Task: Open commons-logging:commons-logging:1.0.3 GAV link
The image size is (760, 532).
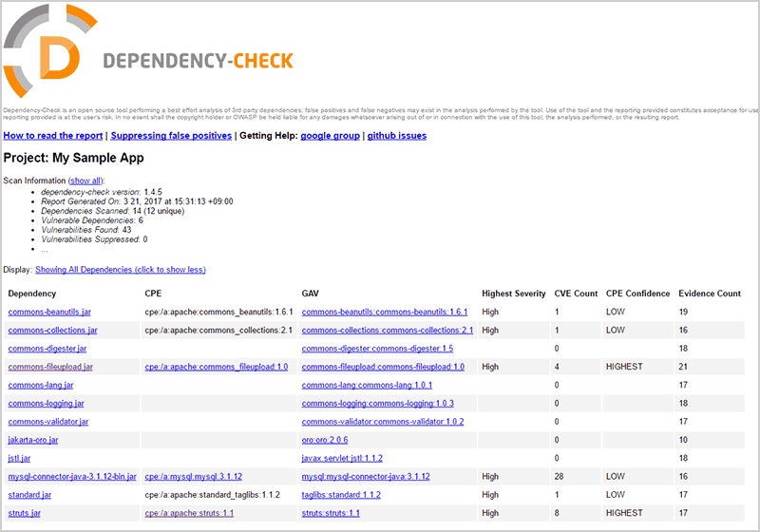Action: (378, 404)
